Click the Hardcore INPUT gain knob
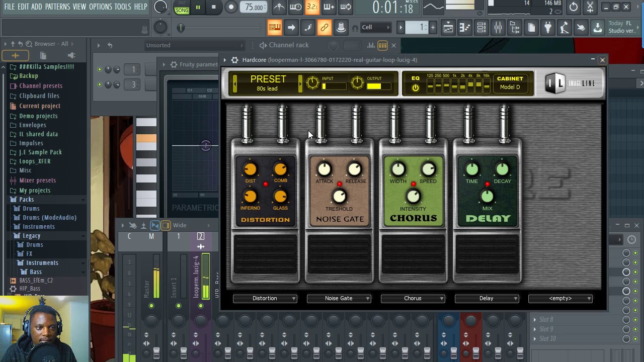Viewport: 644px width, 362px height. (x=312, y=83)
